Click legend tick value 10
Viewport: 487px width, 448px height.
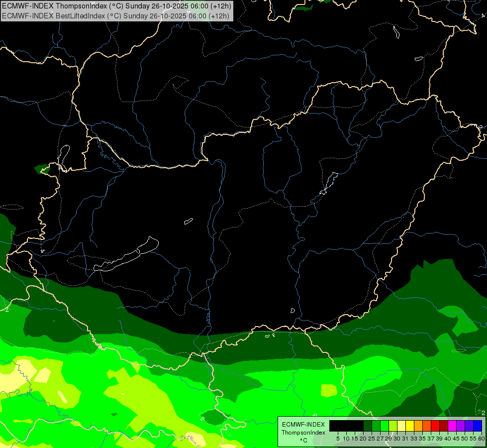[346, 439]
